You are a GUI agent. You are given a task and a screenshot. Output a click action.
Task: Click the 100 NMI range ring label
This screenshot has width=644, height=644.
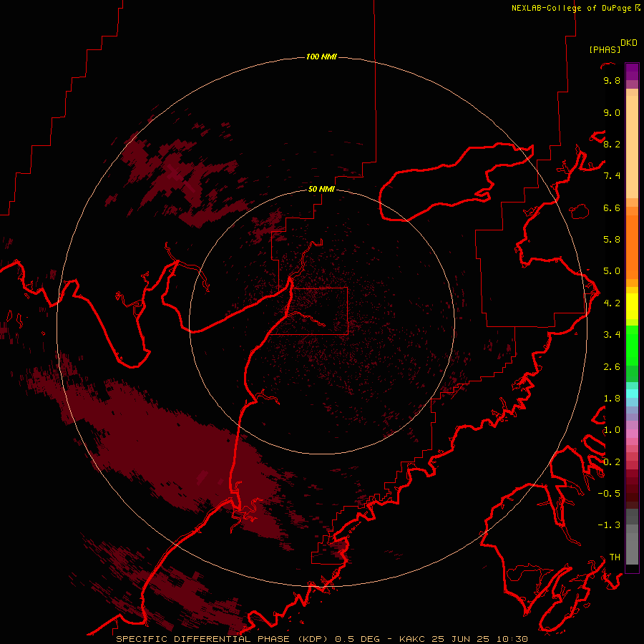click(x=321, y=57)
